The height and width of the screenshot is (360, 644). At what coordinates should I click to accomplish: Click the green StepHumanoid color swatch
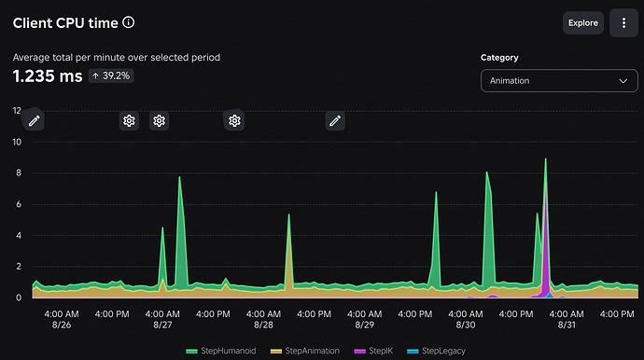pos(191,352)
